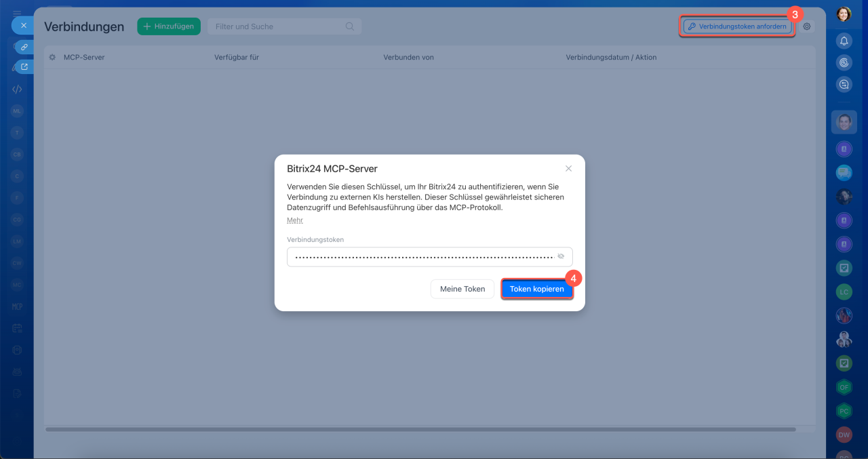Open the DW contact chat
The width and height of the screenshot is (868, 459).
coord(844,435)
